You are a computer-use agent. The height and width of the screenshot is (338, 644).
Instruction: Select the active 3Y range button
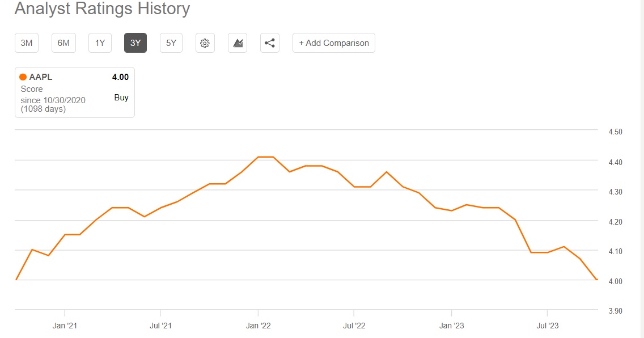tap(135, 43)
